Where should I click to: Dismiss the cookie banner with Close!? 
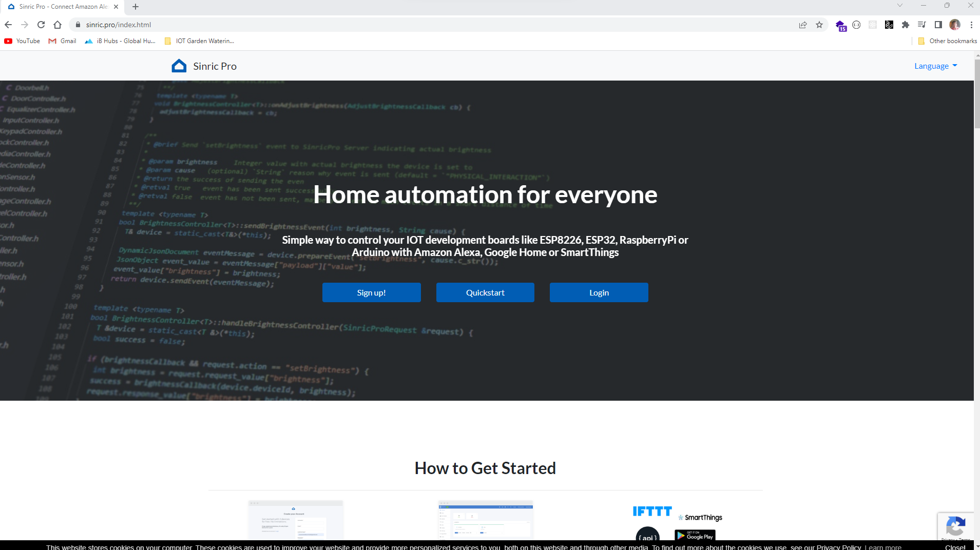tap(955, 547)
